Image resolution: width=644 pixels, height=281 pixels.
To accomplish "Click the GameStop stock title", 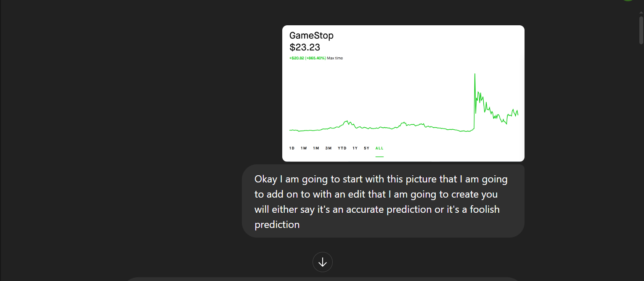I will (x=311, y=36).
